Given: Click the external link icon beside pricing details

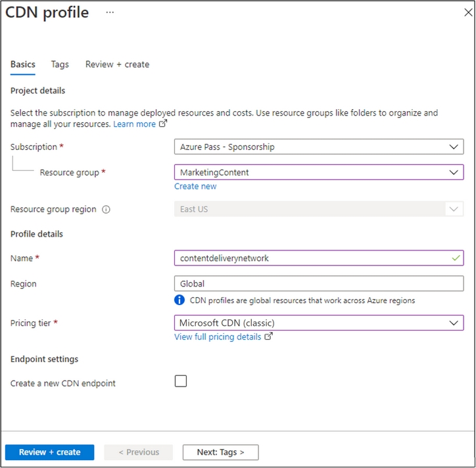Looking at the screenshot, I should click(268, 337).
